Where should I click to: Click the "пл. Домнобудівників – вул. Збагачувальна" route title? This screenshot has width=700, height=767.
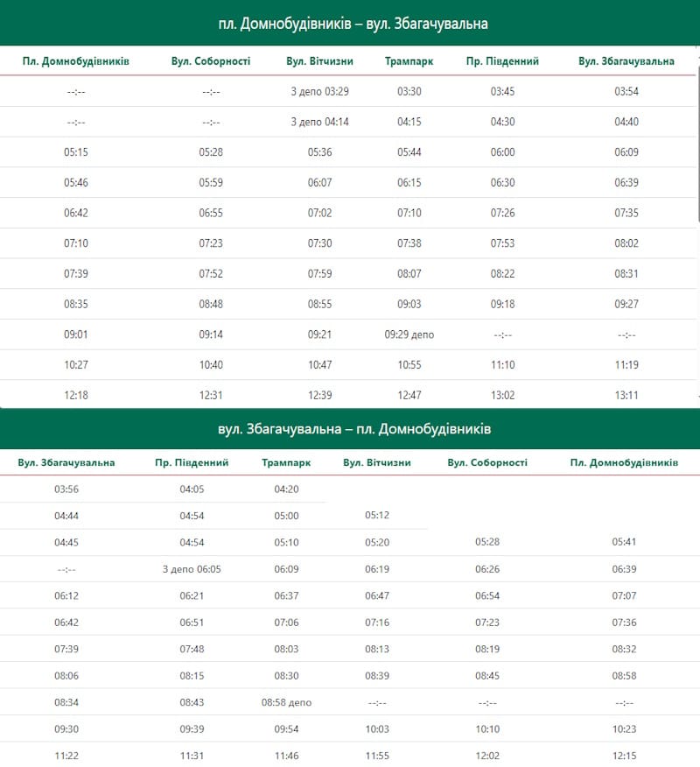click(x=353, y=24)
